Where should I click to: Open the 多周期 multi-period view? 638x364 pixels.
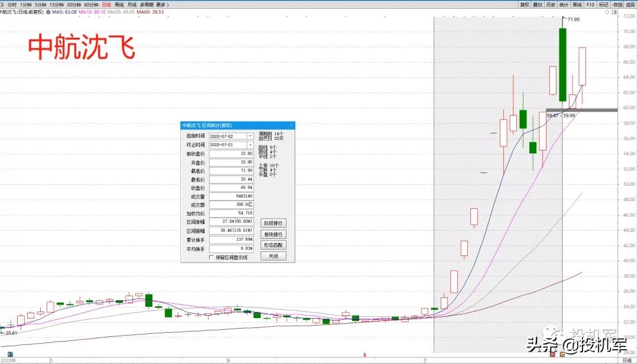147,5
